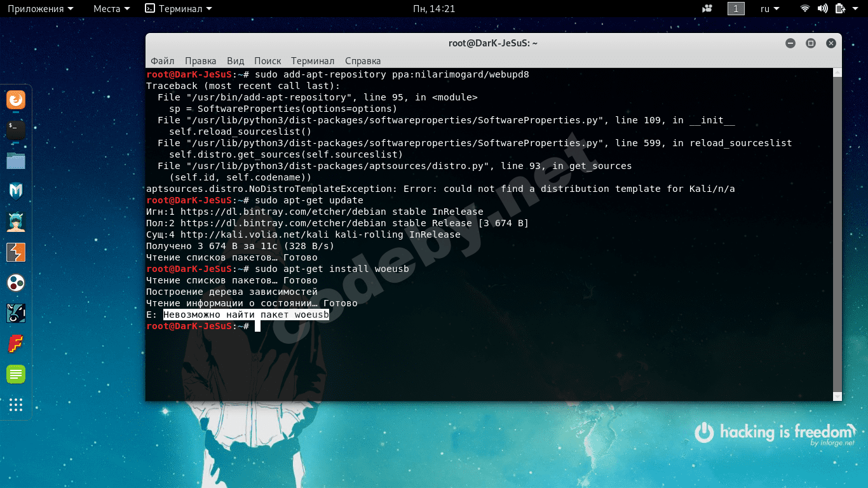Launch Armitage from the dock
This screenshot has width=868, height=488.
click(16, 222)
